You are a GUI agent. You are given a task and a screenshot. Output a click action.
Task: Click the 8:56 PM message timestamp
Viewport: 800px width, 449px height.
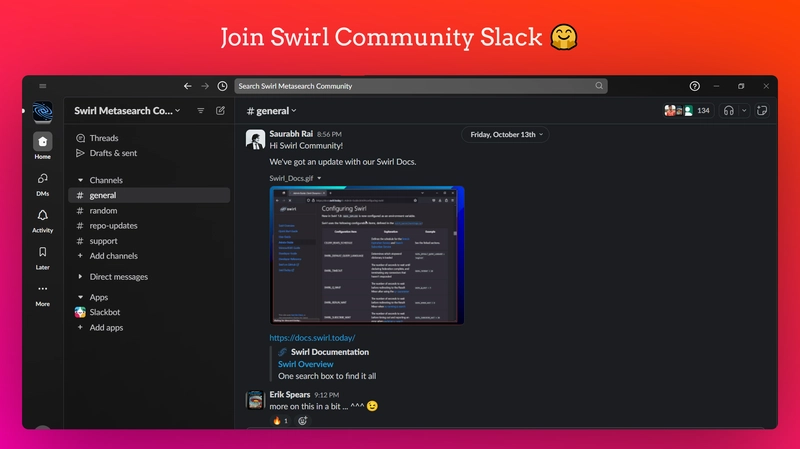[x=329, y=134]
